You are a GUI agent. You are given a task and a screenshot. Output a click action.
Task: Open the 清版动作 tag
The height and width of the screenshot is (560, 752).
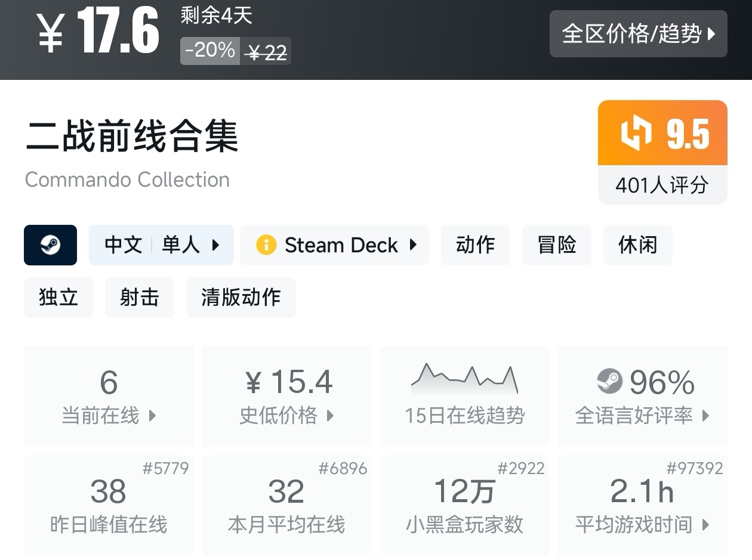241,297
